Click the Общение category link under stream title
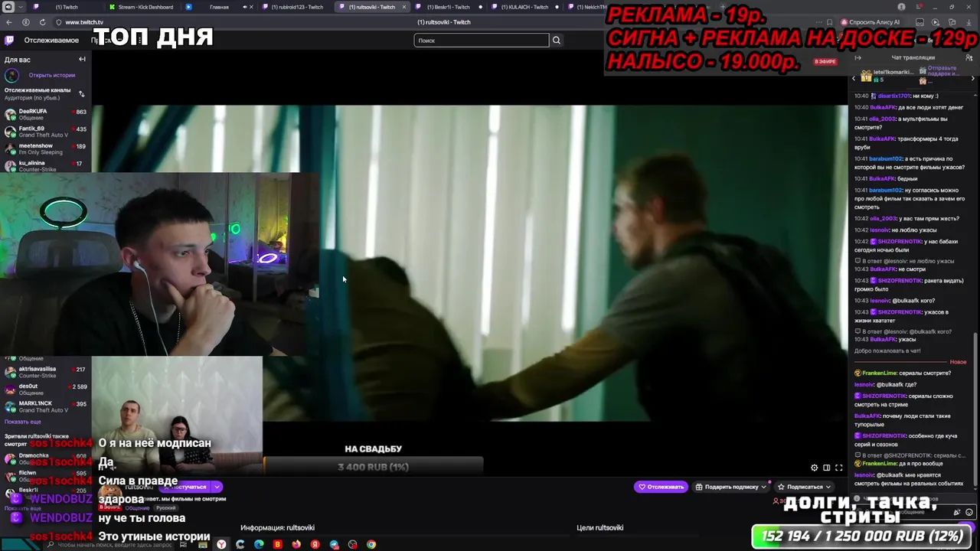 tap(137, 508)
